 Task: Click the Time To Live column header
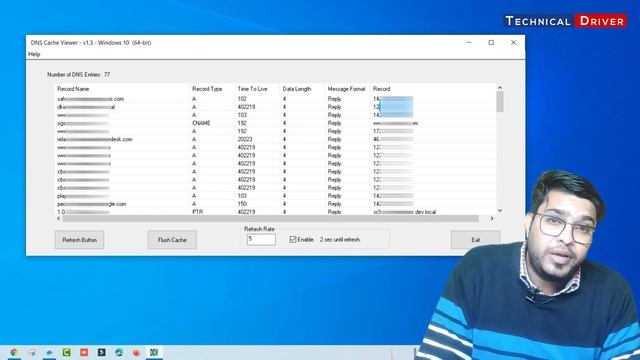pos(252,89)
